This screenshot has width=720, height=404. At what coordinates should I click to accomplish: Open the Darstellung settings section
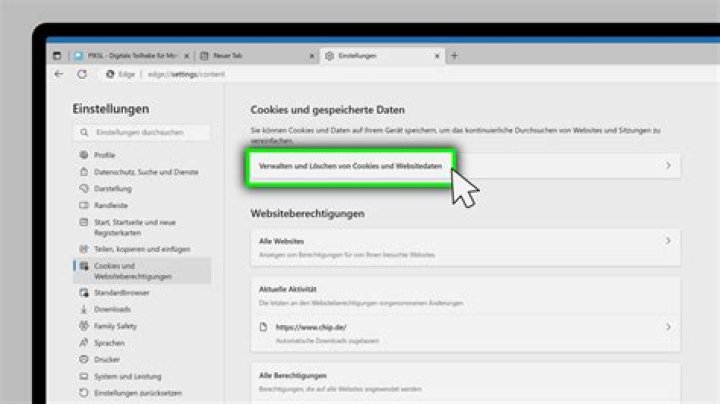tap(113, 187)
